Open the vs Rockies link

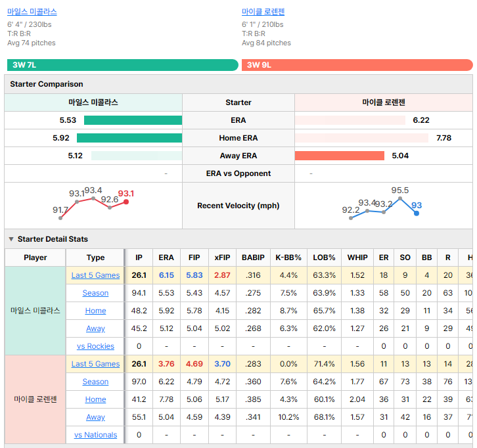95,346
